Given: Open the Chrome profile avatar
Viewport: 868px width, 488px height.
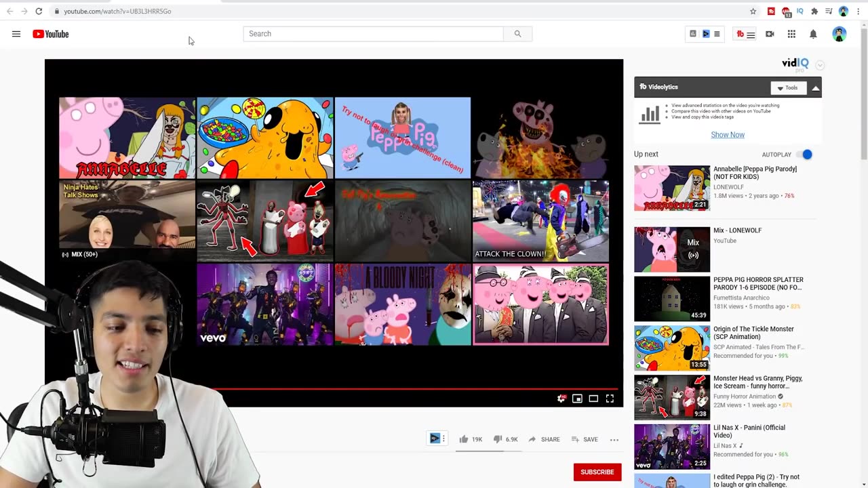Looking at the screenshot, I should [844, 12].
